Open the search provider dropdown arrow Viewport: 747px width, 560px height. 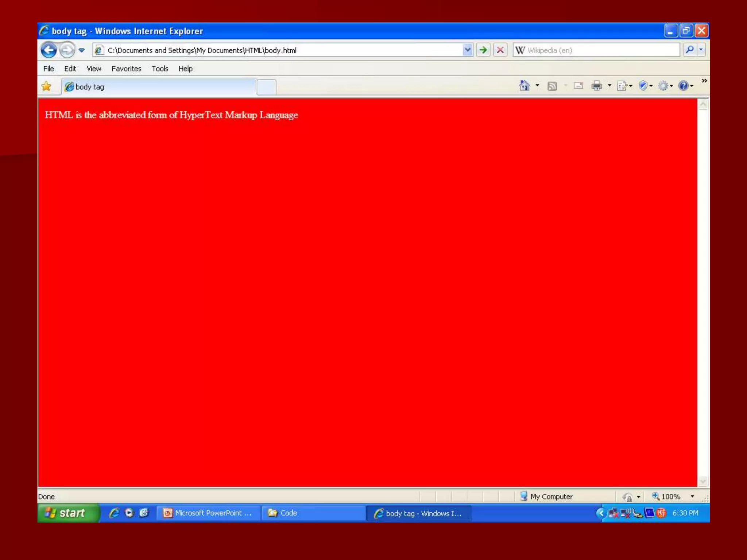[x=701, y=50]
